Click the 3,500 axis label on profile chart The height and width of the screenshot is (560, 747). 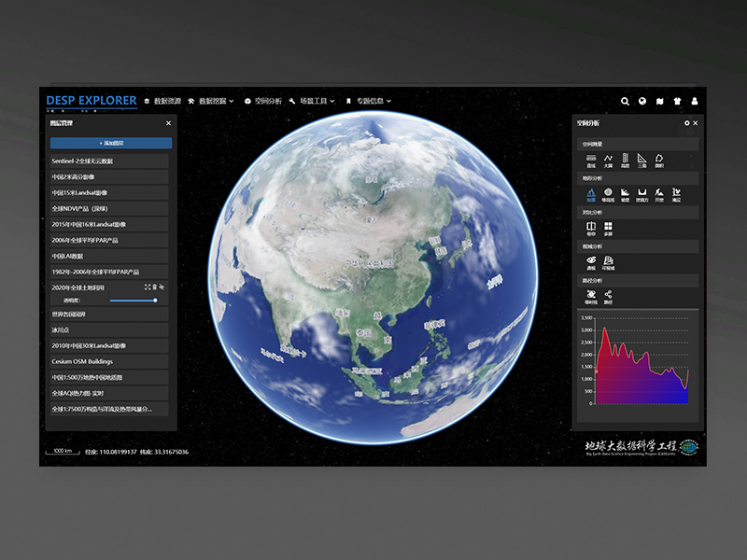click(x=586, y=317)
